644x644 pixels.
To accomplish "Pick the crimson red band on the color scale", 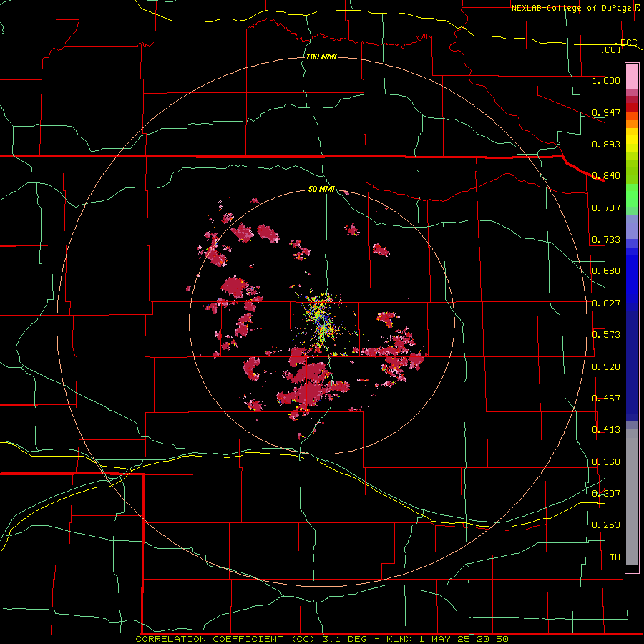I will [x=632, y=99].
